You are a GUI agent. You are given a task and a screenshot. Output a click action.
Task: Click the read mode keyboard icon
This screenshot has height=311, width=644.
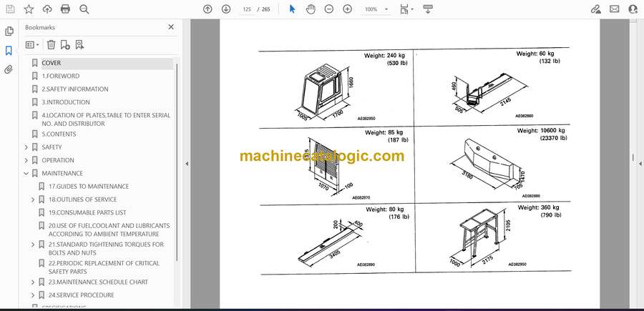[x=428, y=9]
